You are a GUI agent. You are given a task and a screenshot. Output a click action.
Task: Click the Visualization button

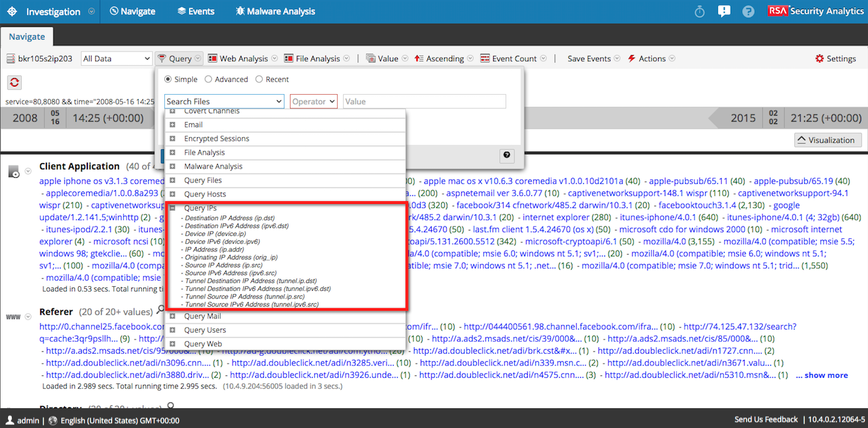pos(828,140)
